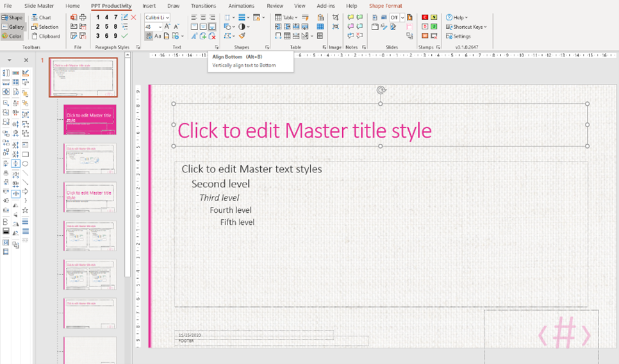The width and height of the screenshot is (619, 364).
Task: Select the right arrow shape in side toolbar
Action: click(x=25, y=192)
